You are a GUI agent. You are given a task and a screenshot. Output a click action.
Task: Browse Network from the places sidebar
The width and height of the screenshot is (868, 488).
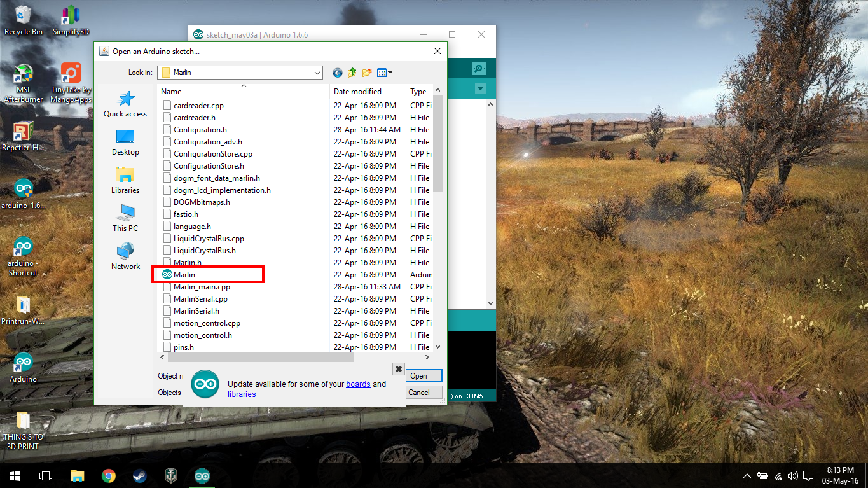[125, 257]
